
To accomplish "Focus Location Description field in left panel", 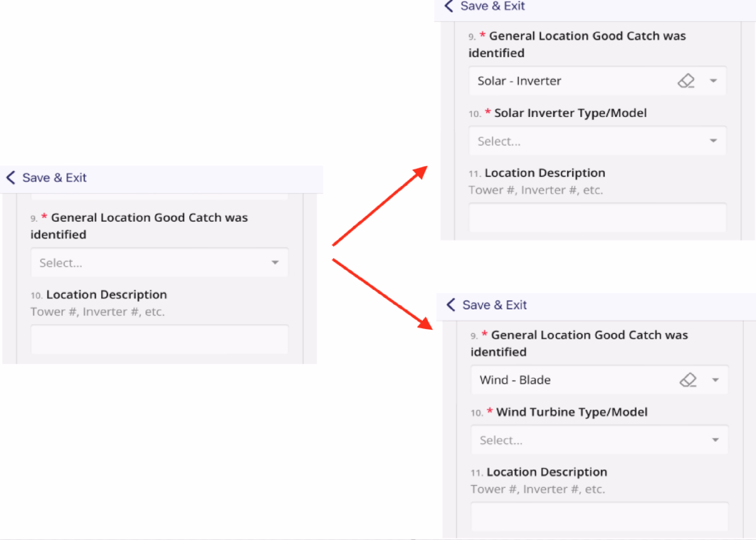I will pyautogui.click(x=160, y=340).
